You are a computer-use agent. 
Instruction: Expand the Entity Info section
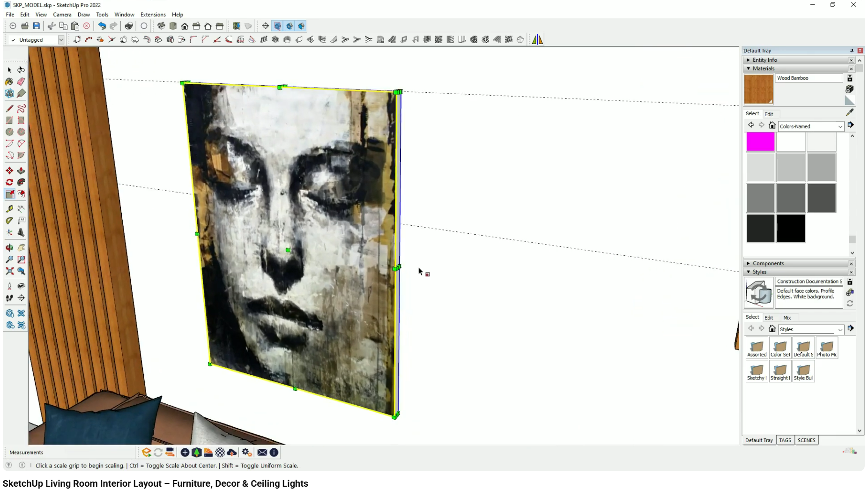(748, 60)
